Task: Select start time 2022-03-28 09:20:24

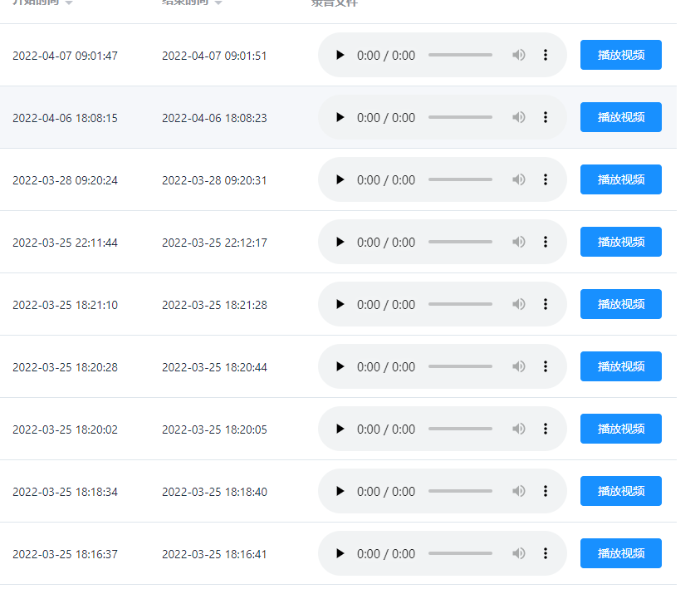Action: point(65,180)
